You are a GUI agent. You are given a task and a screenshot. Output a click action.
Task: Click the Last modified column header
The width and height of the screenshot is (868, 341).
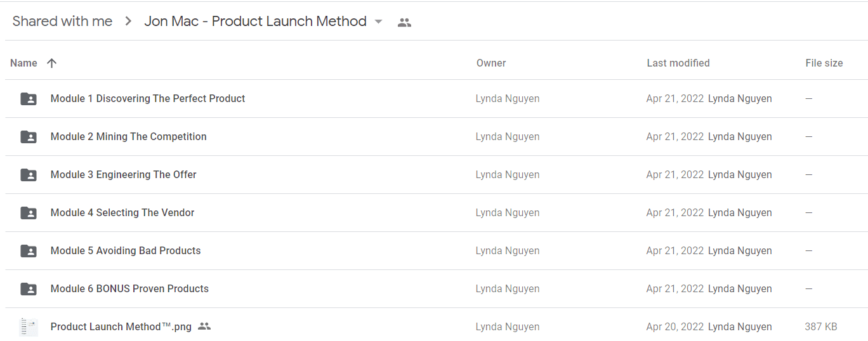click(x=678, y=63)
